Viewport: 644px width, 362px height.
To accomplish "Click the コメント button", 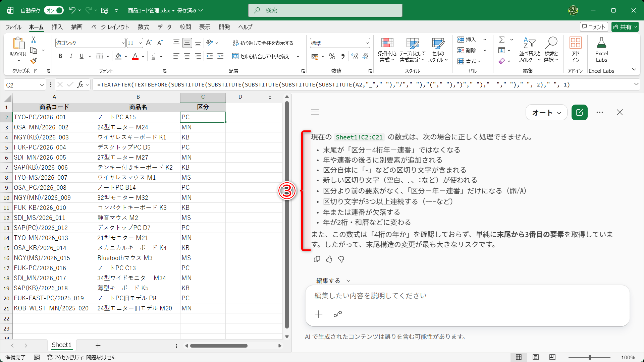I will click(594, 27).
